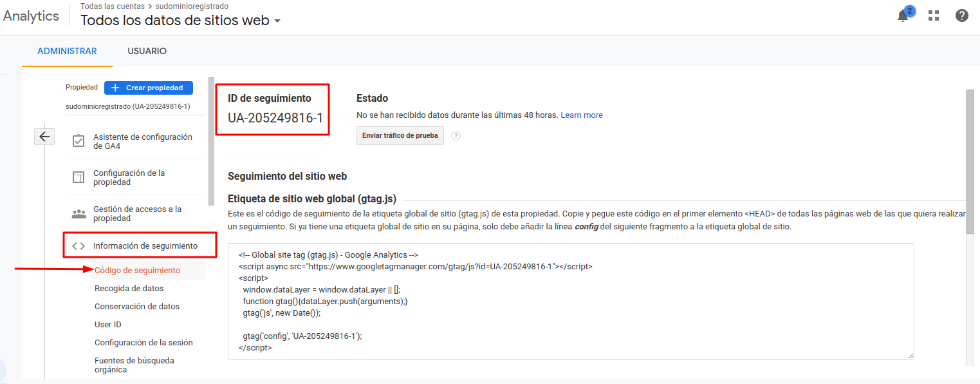Open the account selector dropdown arrow
The height and width of the screenshot is (384, 980).
point(277,21)
